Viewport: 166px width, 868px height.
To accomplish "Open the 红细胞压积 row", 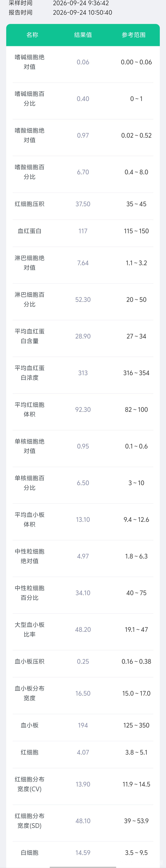I will click(x=83, y=204).
